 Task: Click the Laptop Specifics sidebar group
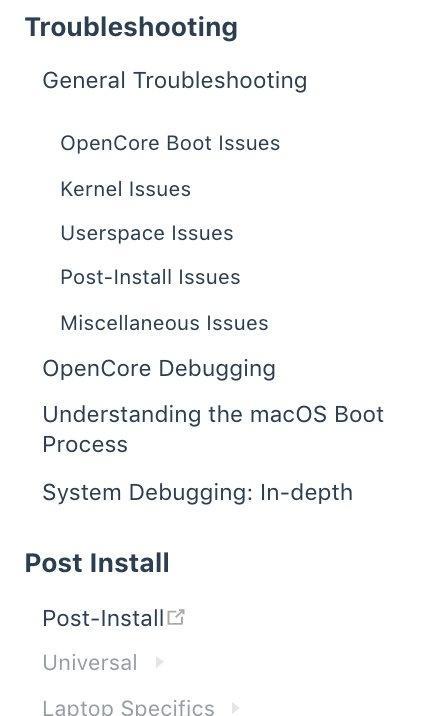point(128,708)
